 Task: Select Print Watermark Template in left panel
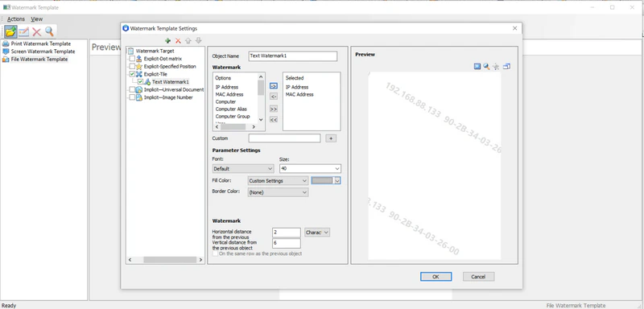[x=41, y=43]
